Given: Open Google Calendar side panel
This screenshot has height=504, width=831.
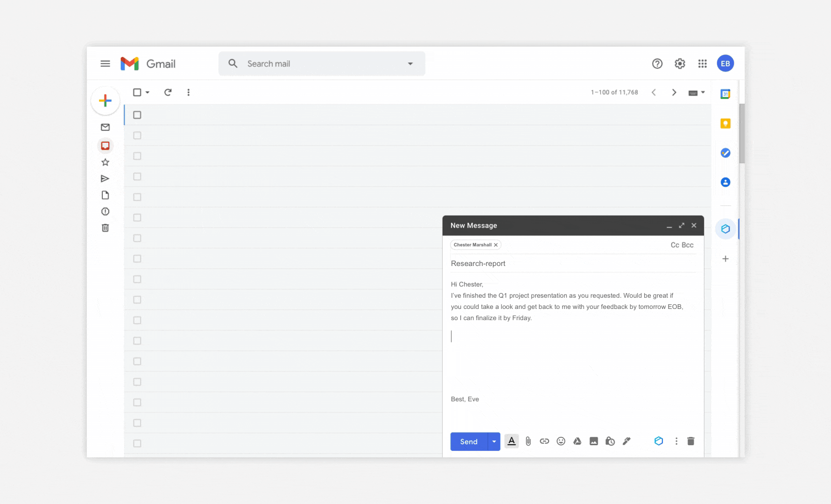Looking at the screenshot, I should [x=725, y=94].
